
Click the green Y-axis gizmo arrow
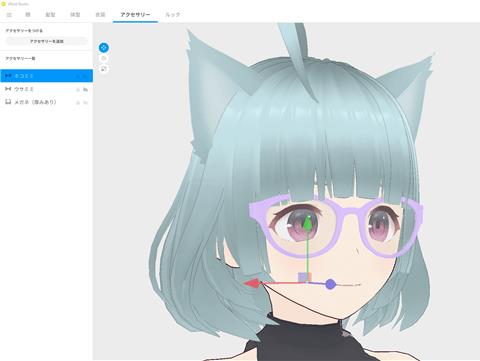tap(308, 223)
